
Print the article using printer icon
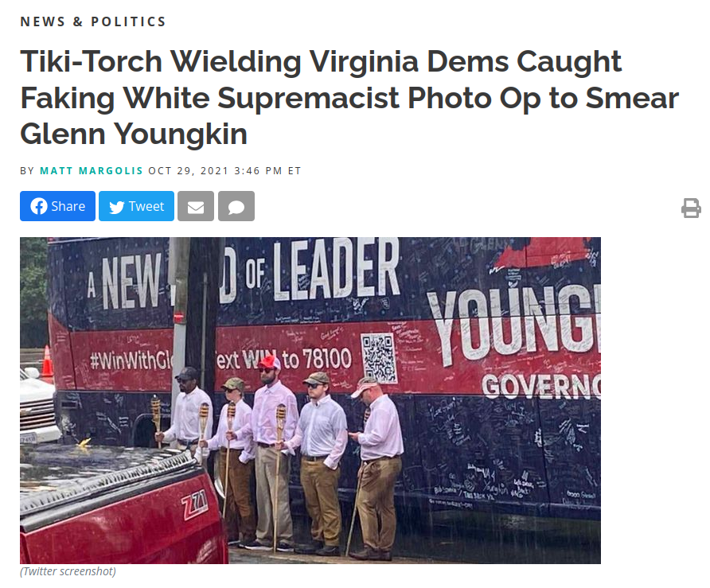coord(691,208)
